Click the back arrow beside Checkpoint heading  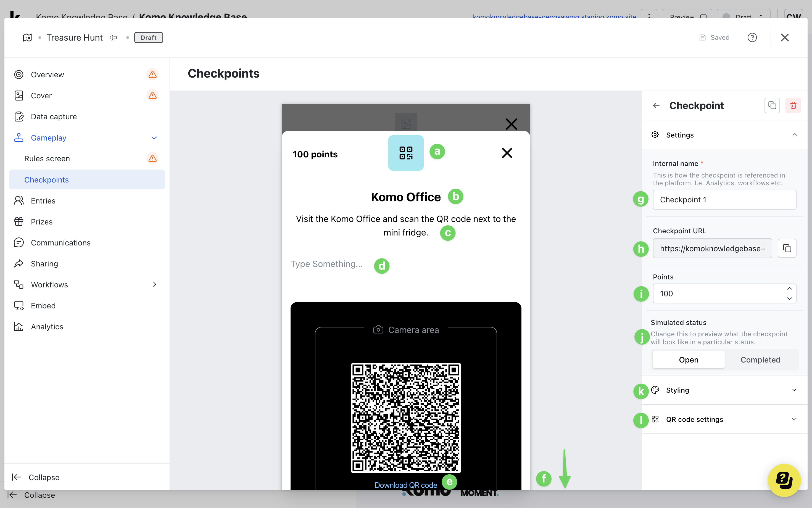pos(656,105)
